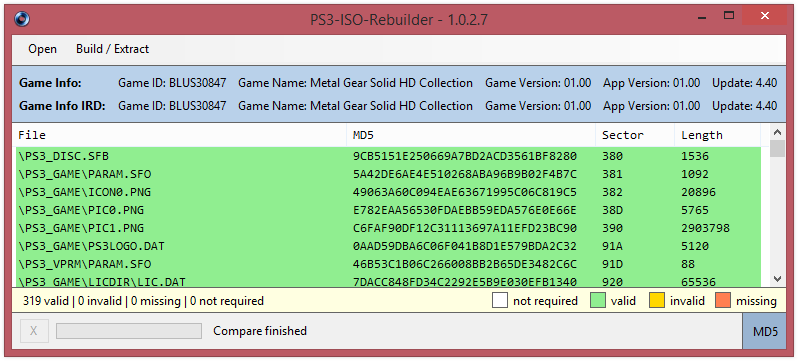Sort the list by the Length column header
This screenshot has height=361, width=798.
[718, 135]
